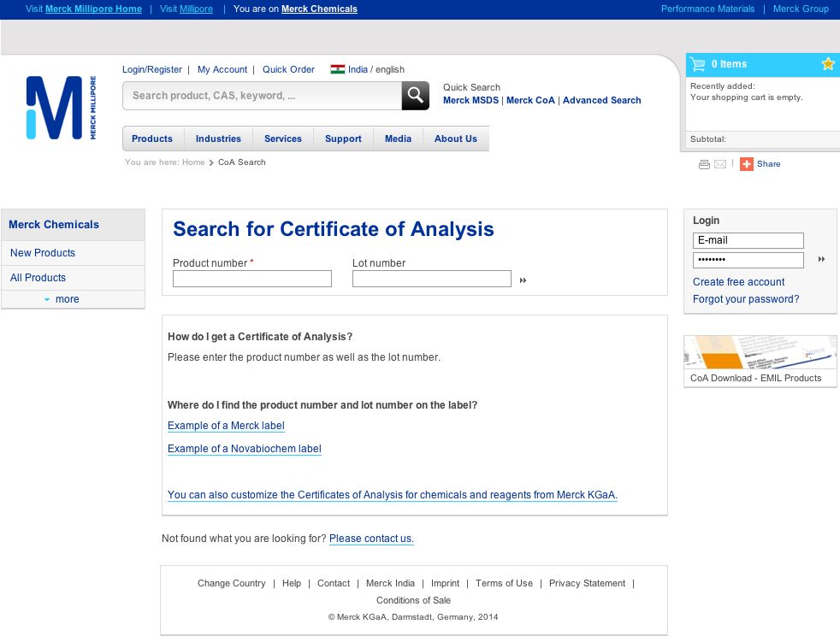Open the Merck Group link
Image resolution: width=840 pixels, height=642 pixels.
[x=801, y=9]
